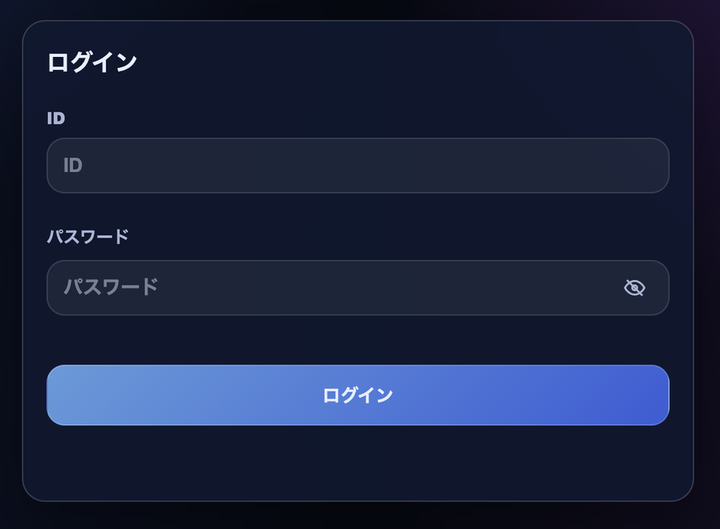Screen dimensions: 720x529
Task: Toggle password visibility with the eye icon
Action: point(634,288)
